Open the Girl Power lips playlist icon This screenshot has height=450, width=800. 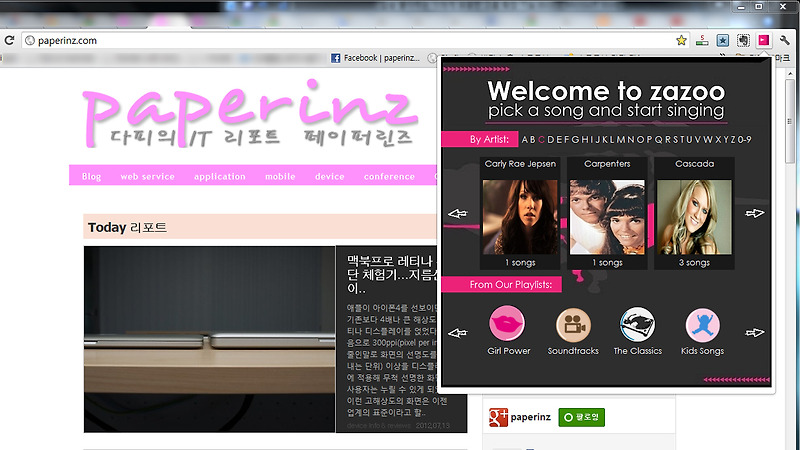point(507,323)
